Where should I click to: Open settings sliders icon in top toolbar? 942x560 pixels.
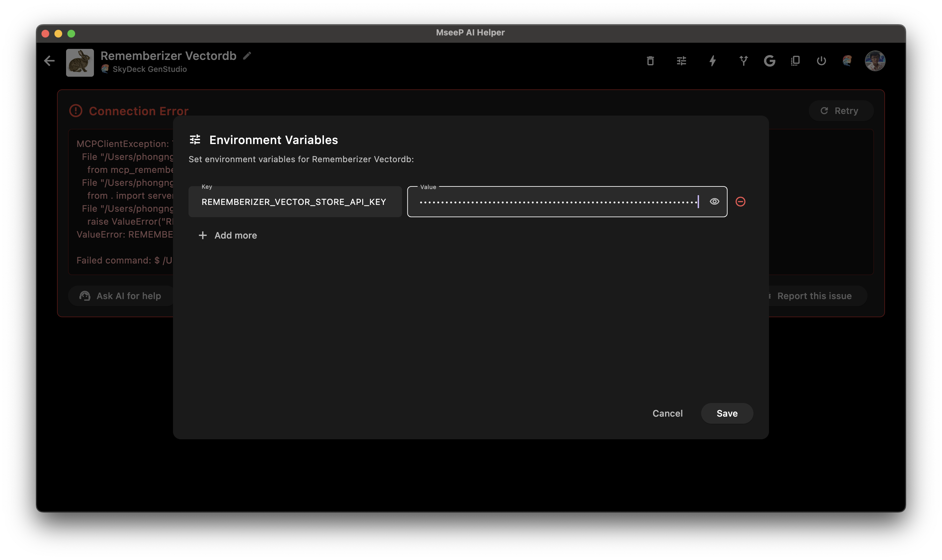tap(681, 61)
